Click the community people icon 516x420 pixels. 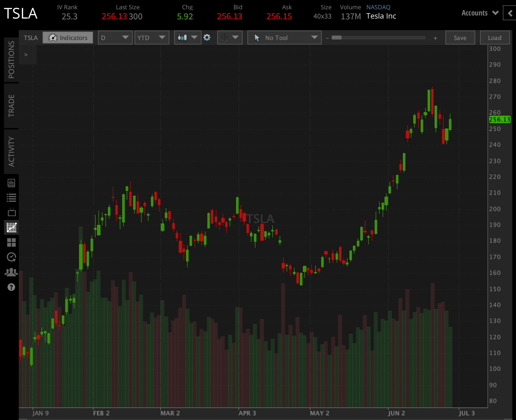click(11, 272)
